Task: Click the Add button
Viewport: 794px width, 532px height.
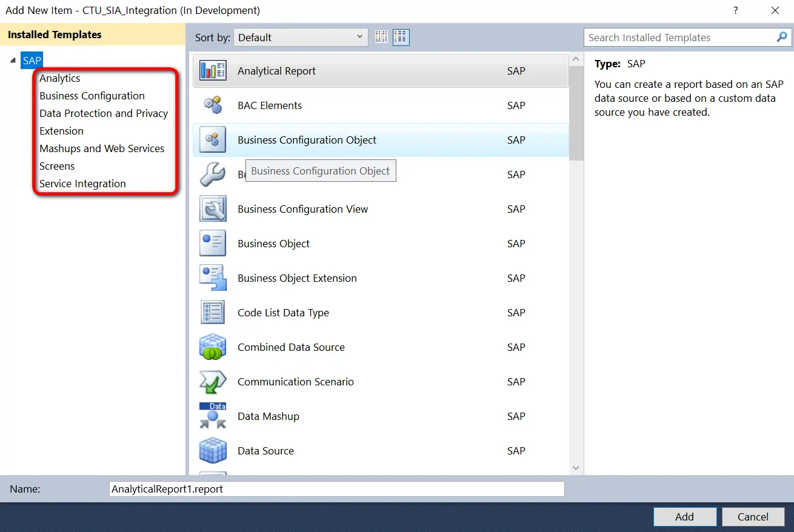Action: (684, 517)
